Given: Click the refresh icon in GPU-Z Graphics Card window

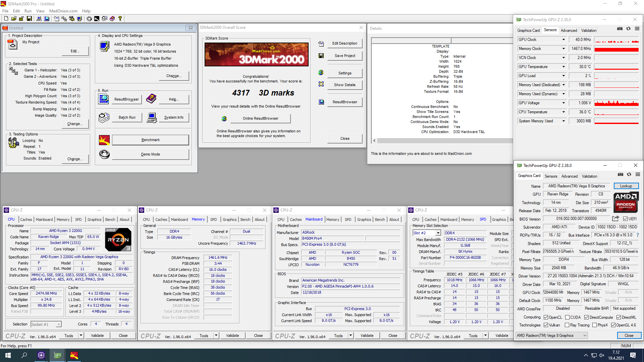Looking at the screenshot, I should (x=629, y=175).
